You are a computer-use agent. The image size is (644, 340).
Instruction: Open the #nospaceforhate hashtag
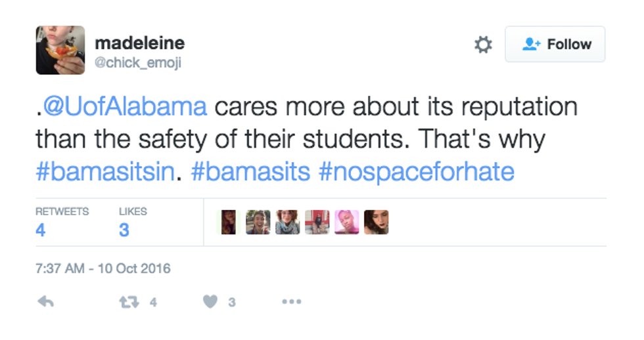tap(416, 172)
